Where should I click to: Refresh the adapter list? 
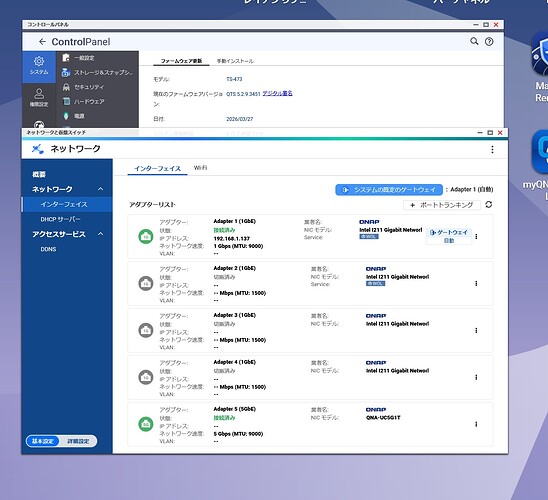[x=489, y=205]
